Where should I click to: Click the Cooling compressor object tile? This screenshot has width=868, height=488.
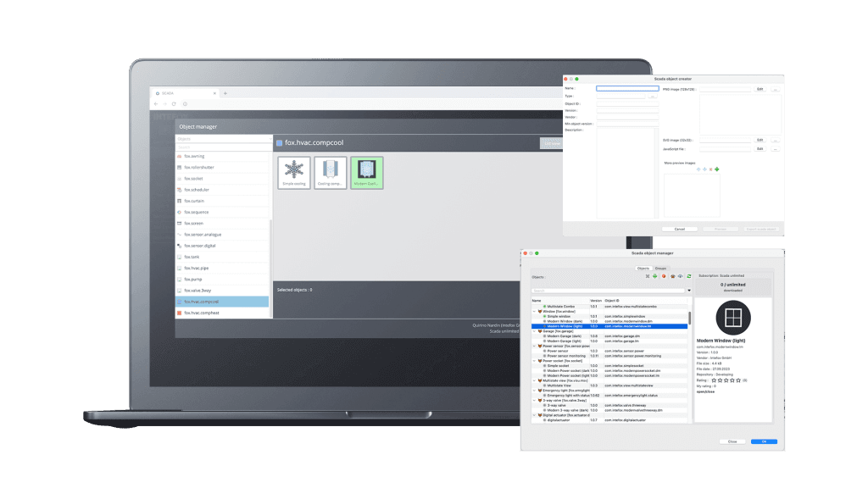point(331,173)
